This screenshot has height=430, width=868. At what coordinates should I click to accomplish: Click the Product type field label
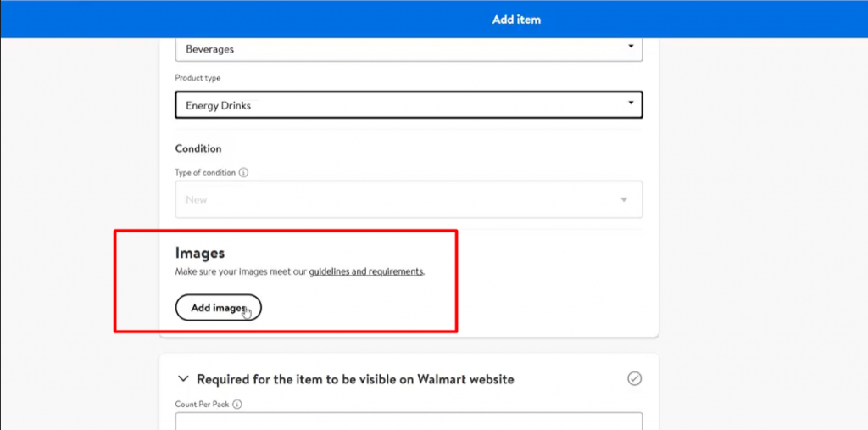pyautogui.click(x=197, y=78)
